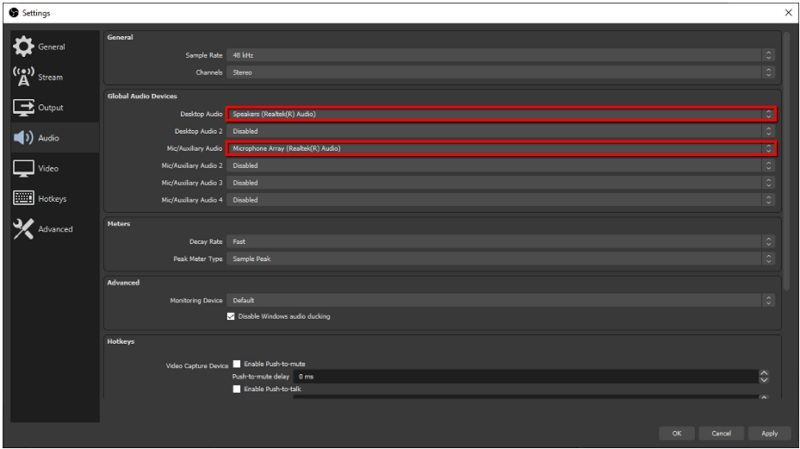Image resolution: width=800 pixels, height=449 pixels.
Task: Click the OK button
Action: [677, 433]
